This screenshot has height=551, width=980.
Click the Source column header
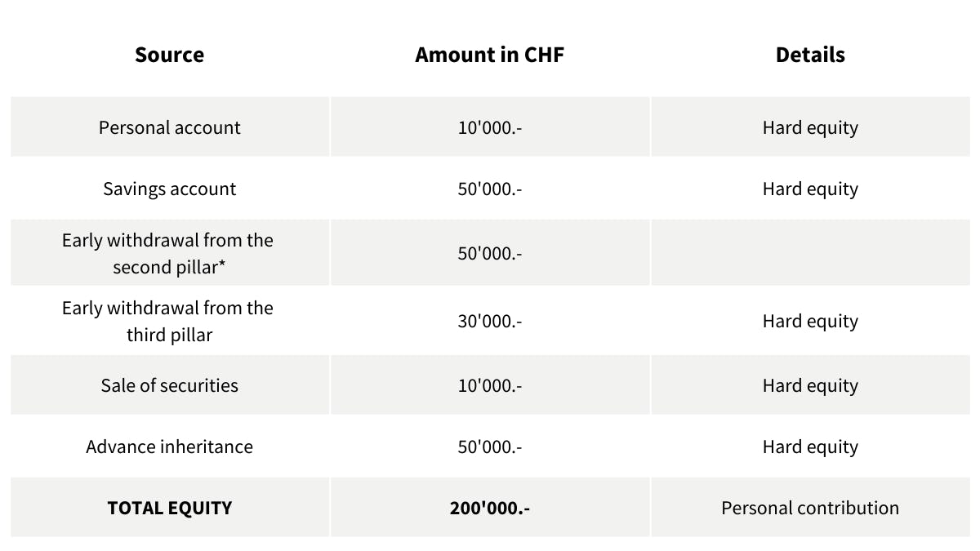170,55
